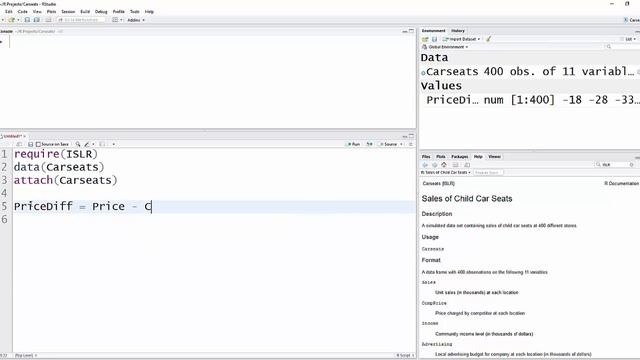Screen dimensions: 640x360
Task: Click the compile report notebook icon
Action: [102, 144]
